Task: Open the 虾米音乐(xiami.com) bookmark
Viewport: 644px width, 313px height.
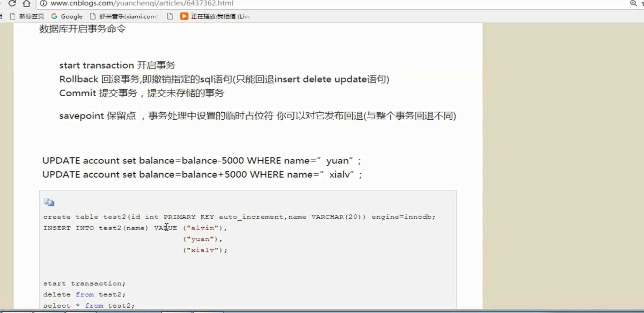Action: click(x=124, y=16)
